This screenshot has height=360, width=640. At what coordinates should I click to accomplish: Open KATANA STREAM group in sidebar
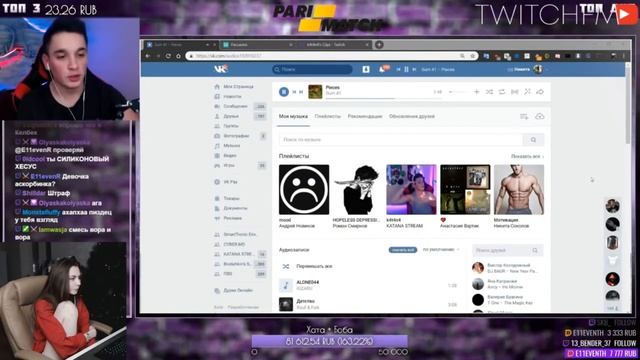[238, 254]
